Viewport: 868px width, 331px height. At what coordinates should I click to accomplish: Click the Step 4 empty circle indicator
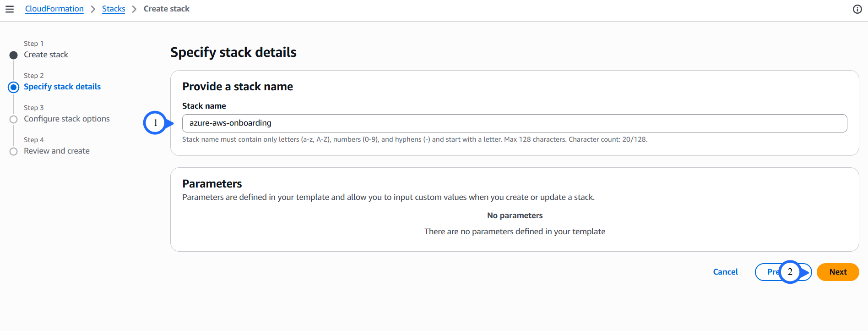pos(14,151)
